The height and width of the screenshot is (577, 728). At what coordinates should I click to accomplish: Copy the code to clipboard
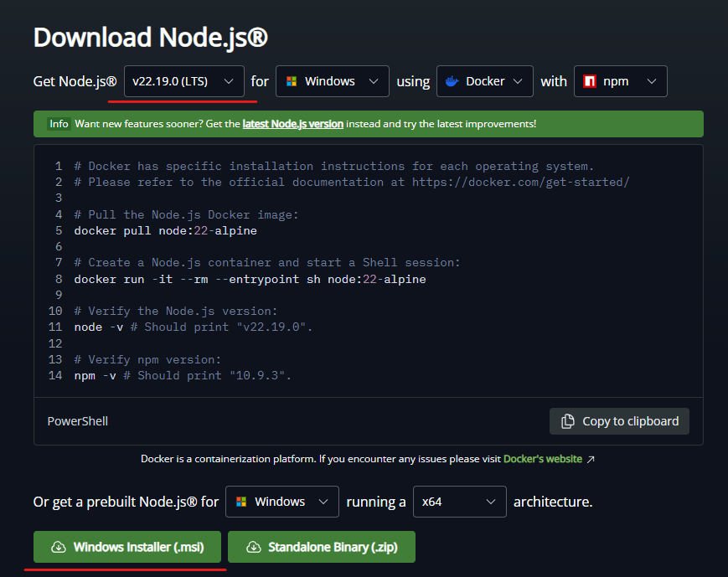pos(619,421)
